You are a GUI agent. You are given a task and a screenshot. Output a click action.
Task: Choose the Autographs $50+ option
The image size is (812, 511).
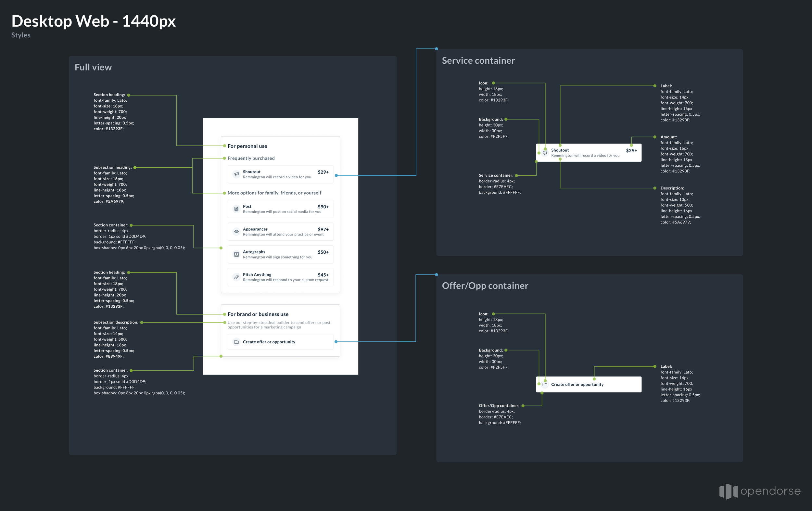pos(280,254)
